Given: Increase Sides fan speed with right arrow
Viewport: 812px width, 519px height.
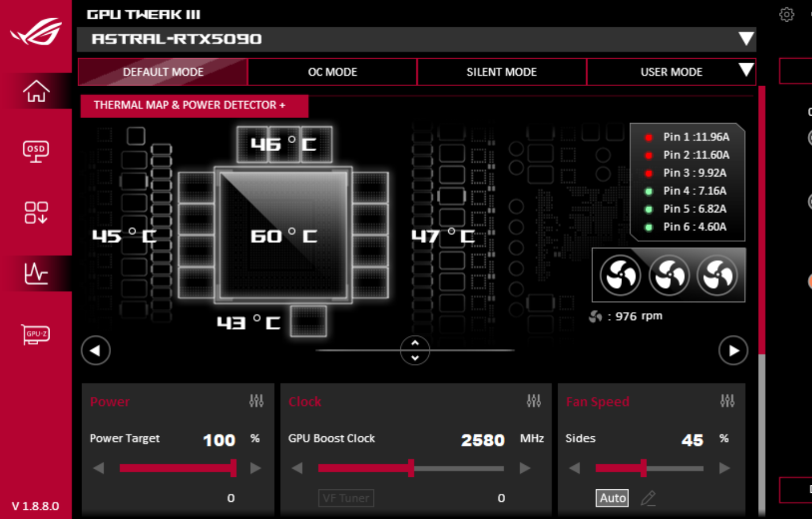Looking at the screenshot, I should click(724, 468).
